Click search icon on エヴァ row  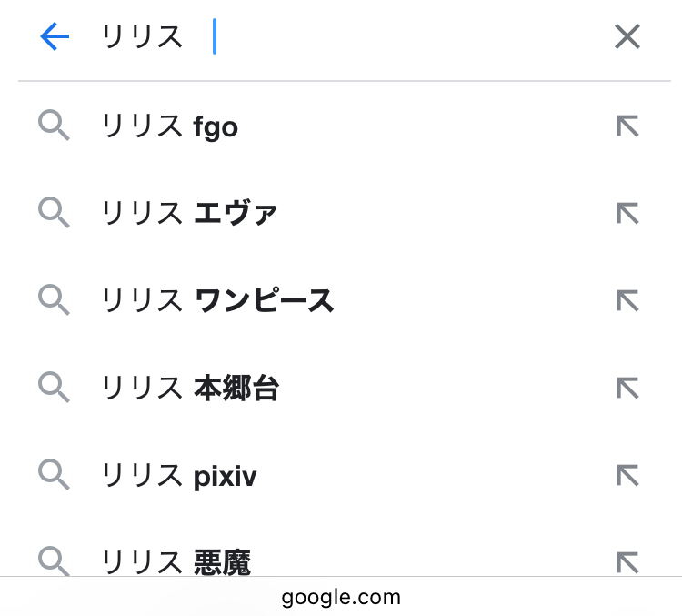(55, 214)
